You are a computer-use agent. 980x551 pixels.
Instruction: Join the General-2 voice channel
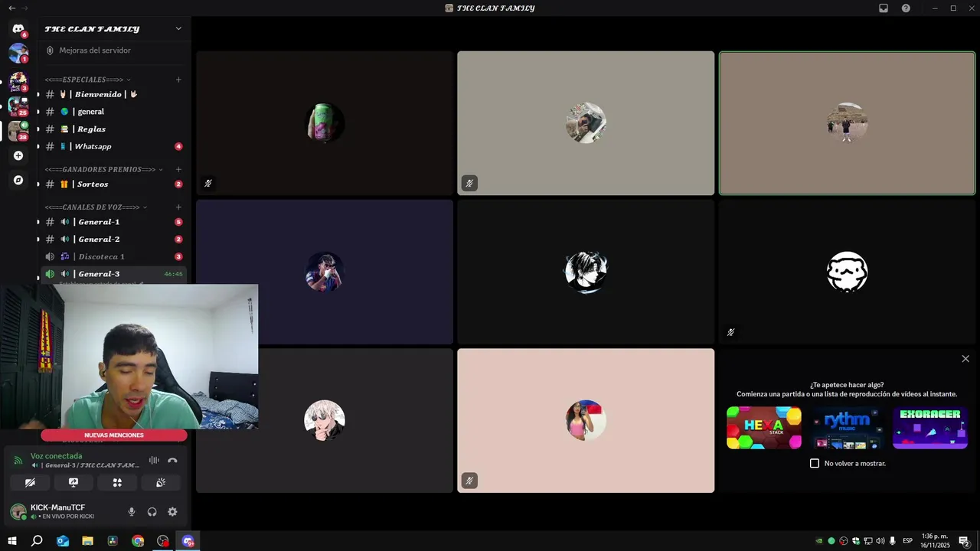point(113,240)
